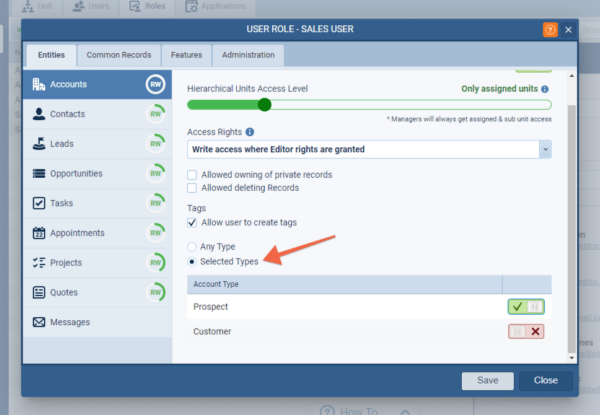Enable Allowed owning of private records

(193, 175)
